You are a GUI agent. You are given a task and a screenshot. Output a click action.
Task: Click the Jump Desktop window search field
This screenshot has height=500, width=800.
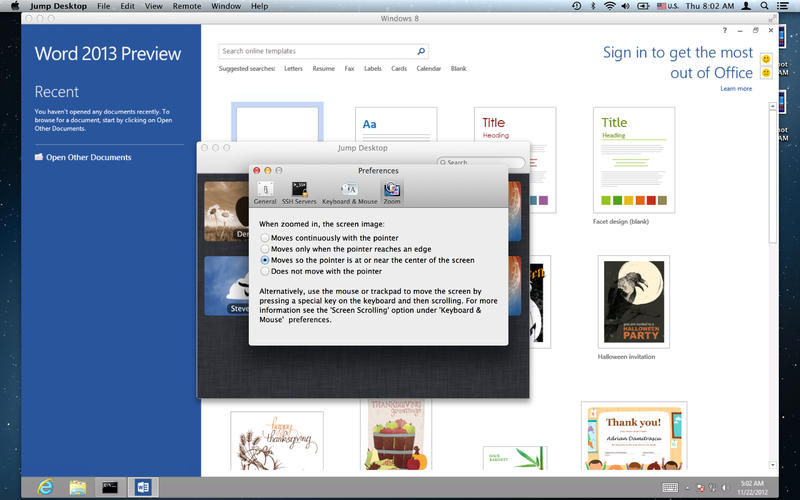(481, 162)
